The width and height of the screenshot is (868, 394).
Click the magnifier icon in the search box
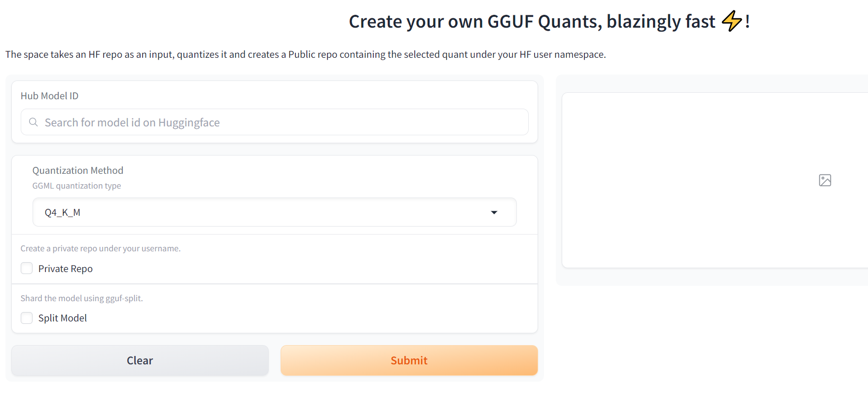34,122
